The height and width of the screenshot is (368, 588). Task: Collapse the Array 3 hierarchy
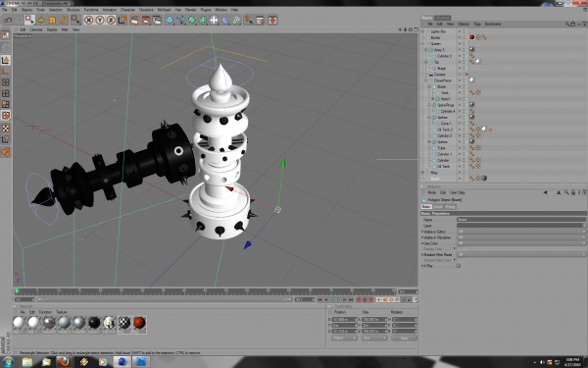coord(426,50)
